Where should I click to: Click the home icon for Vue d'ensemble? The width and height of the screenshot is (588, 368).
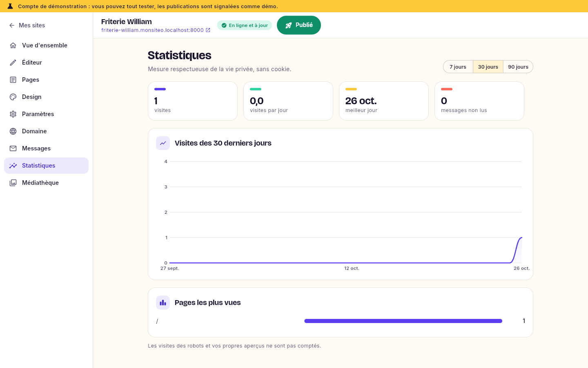coord(13,45)
